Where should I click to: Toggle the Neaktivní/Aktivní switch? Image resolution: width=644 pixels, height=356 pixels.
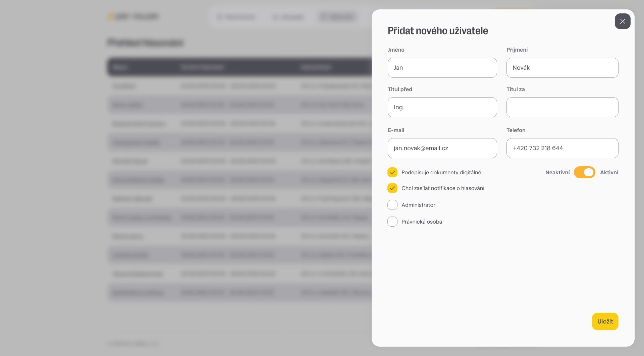584,172
